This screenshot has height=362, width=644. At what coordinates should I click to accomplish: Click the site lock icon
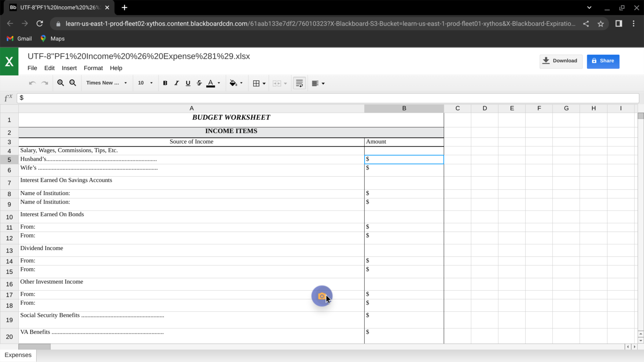(x=58, y=24)
